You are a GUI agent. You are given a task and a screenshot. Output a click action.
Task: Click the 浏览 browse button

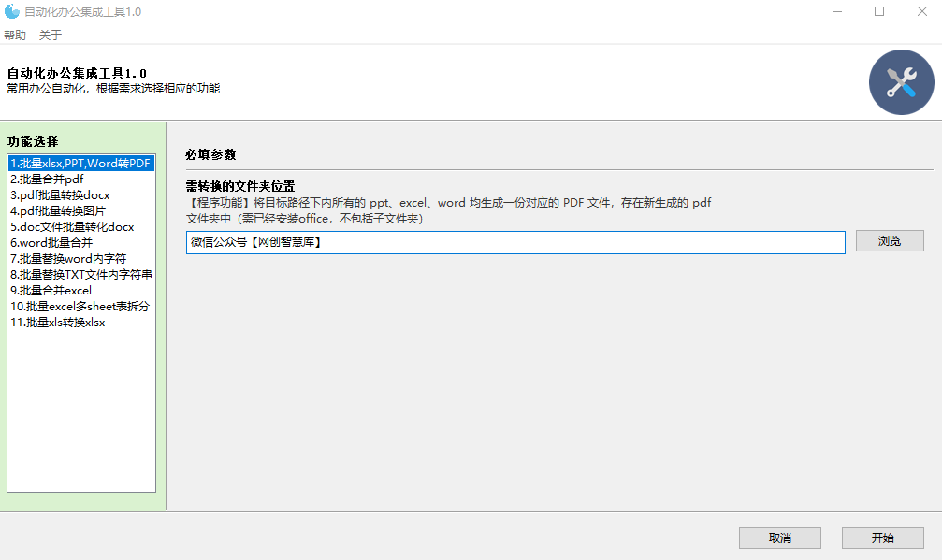[x=890, y=240]
